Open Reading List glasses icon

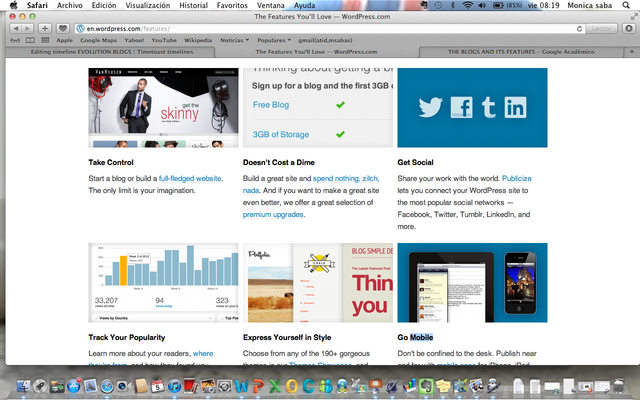point(15,40)
